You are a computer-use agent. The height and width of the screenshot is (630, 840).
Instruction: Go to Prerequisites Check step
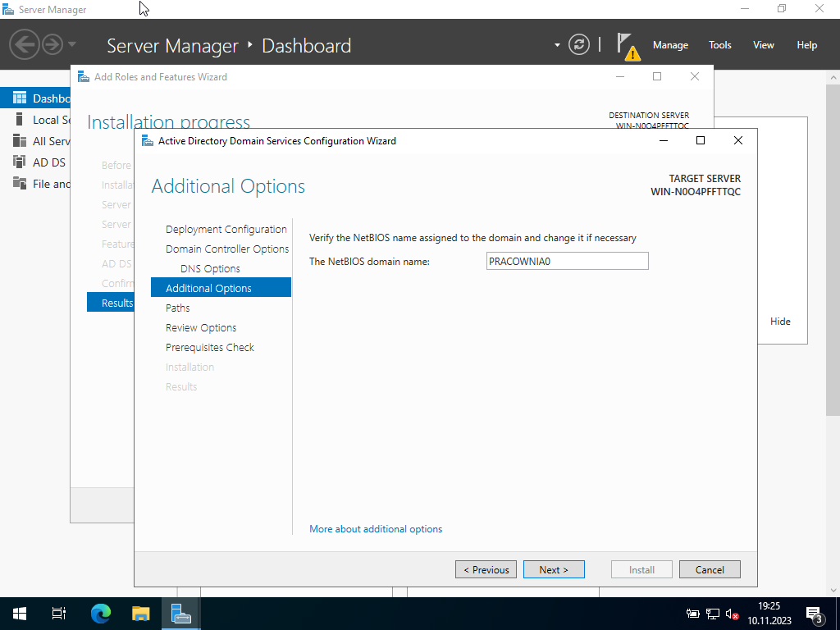tap(209, 347)
